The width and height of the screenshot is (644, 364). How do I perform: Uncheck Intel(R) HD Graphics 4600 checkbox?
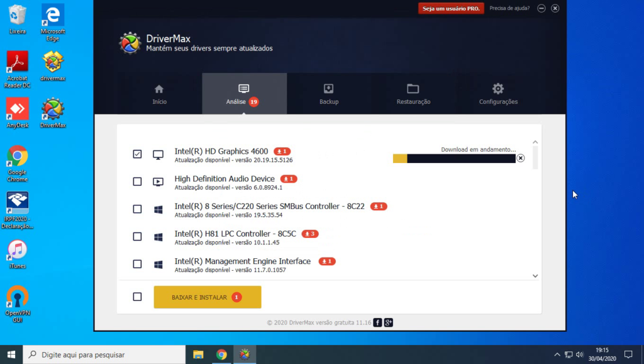point(137,154)
